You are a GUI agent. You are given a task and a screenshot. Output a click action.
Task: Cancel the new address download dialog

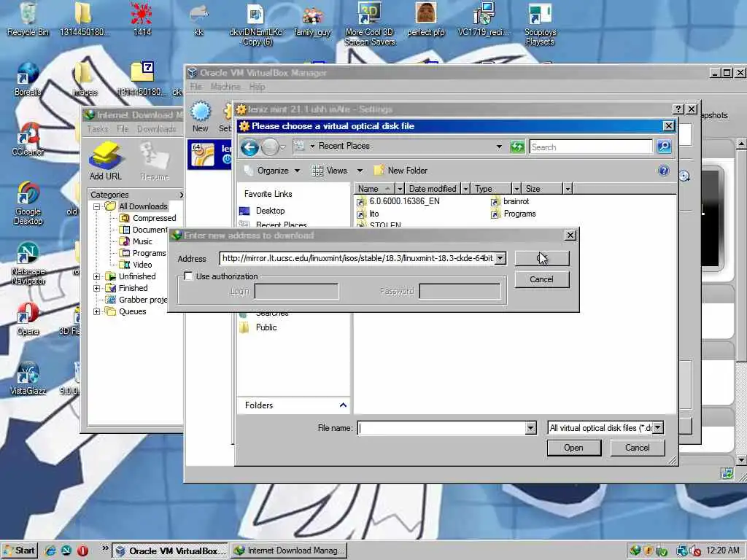542,279
